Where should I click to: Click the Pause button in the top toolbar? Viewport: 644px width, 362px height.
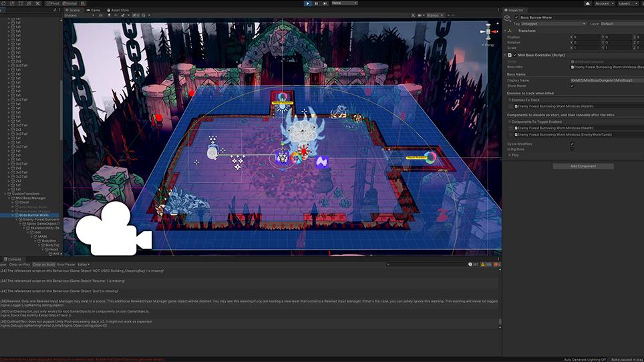click(x=316, y=3)
